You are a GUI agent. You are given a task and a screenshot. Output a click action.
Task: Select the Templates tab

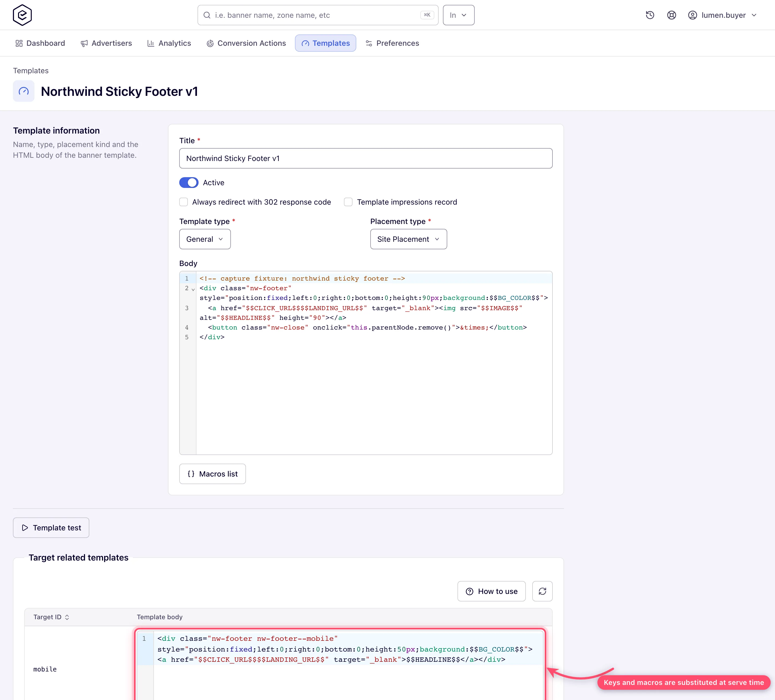[x=326, y=43]
